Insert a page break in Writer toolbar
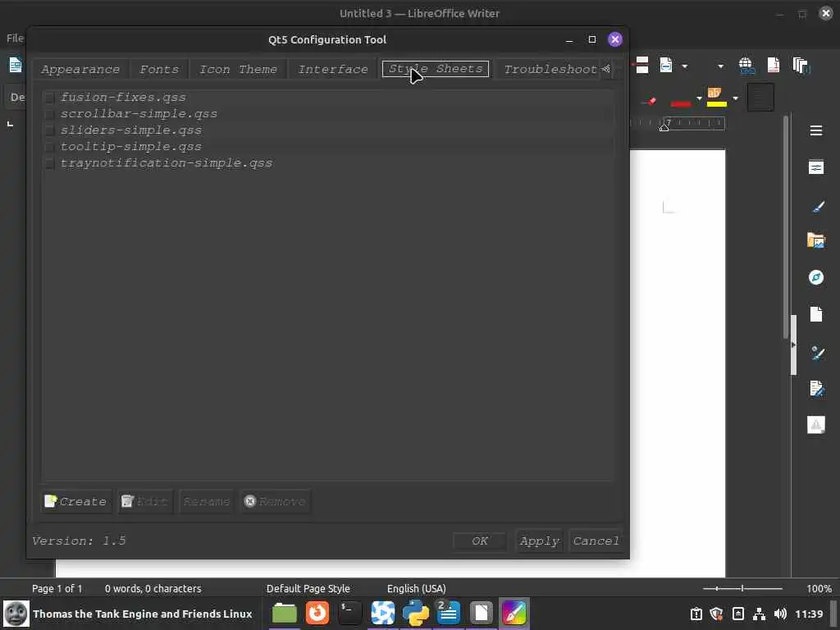Viewport: 840px width, 630px height. (641, 66)
